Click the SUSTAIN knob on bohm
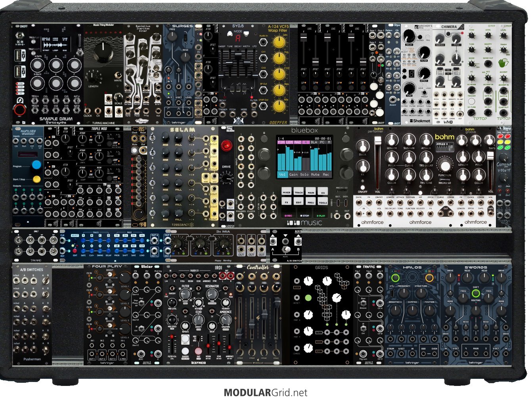This screenshot has width=532, height=401. [x=409, y=140]
